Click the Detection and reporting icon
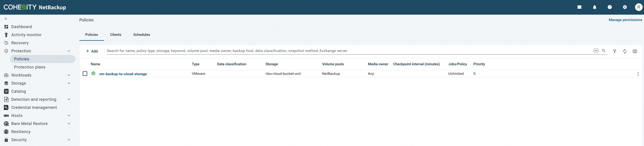The height and width of the screenshot is (146, 644). (6, 99)
